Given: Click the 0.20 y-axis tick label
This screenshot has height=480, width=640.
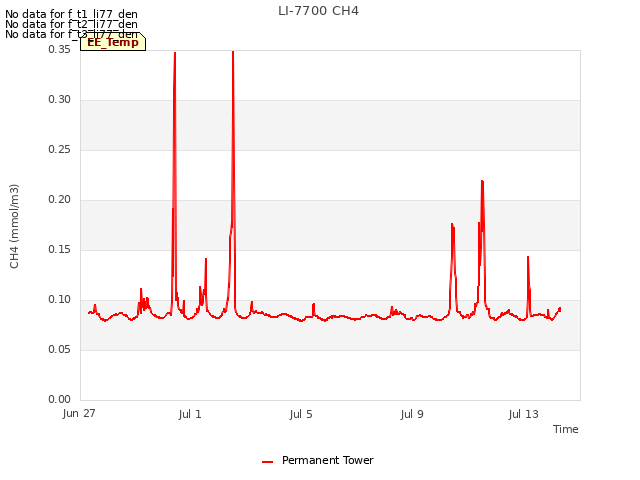Looking at the screenshot, I should [x=60, y=200].
